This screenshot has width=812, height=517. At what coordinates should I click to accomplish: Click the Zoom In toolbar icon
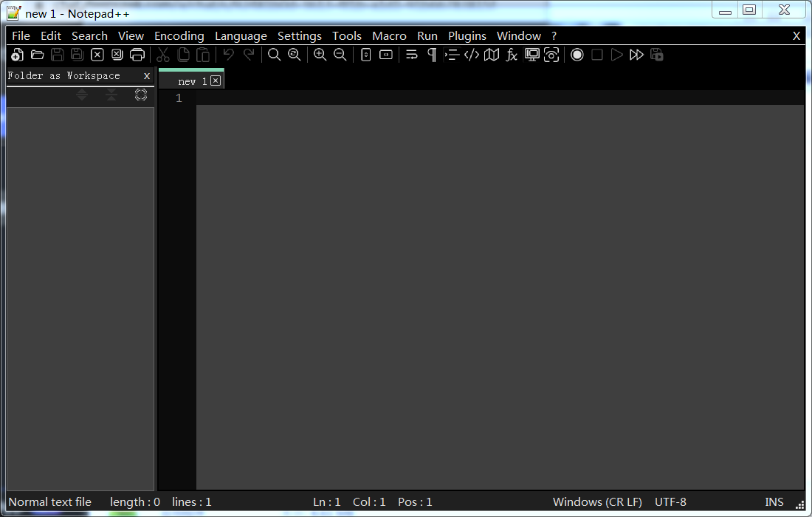click(x=320, y=55)
